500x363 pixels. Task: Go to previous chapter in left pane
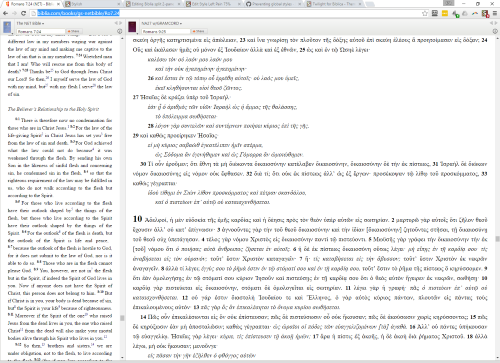116,23
